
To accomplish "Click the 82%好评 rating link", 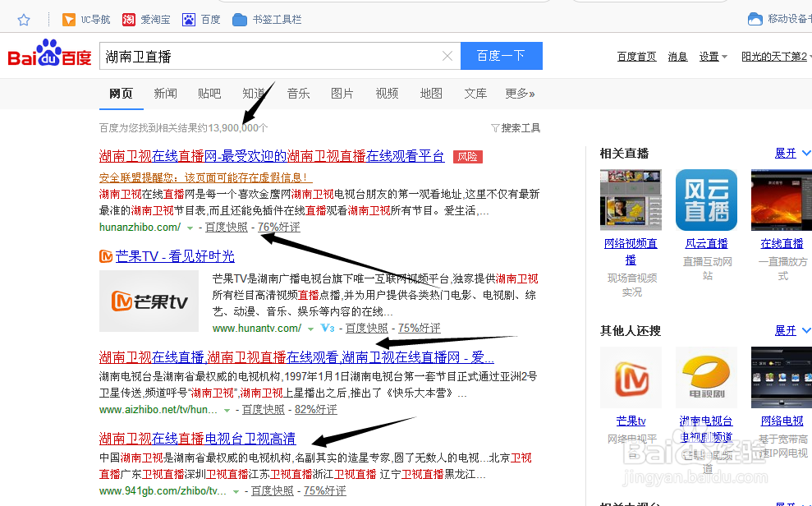I will click(x=316, y=409).
